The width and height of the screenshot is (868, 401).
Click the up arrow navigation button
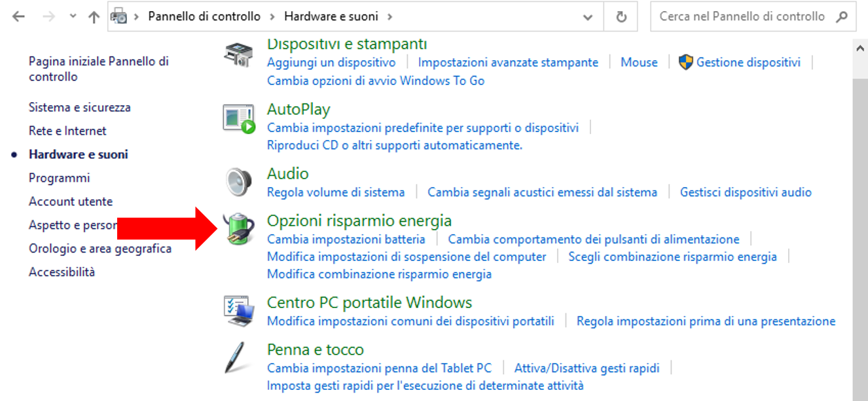93,17
